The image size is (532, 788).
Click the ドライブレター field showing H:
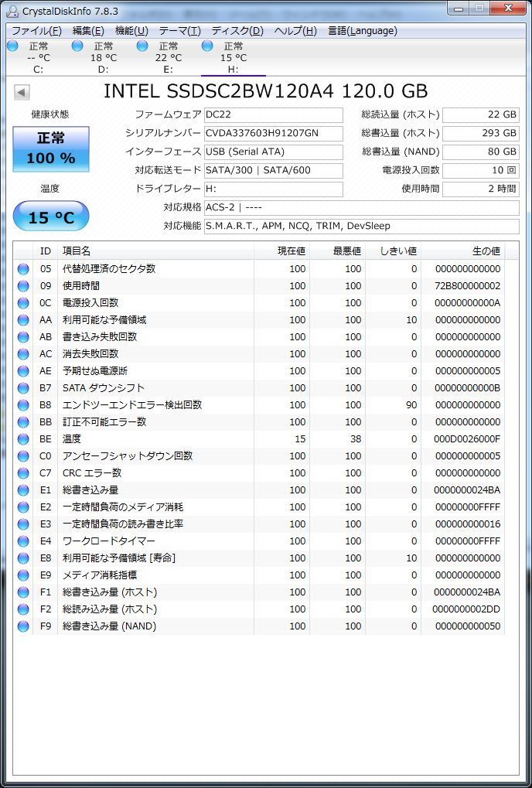(274, 189)
